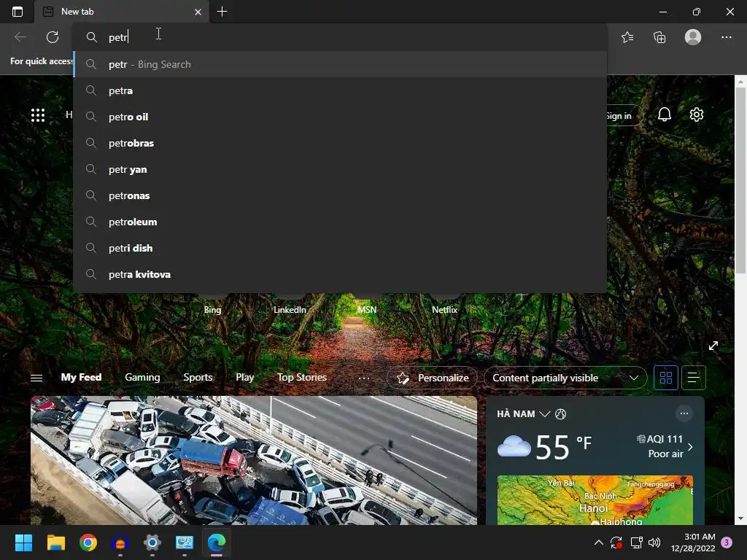Viewport: 747px width, 560px height.
Task: Open Google Chrome from taskbar
Action: pyautogui.click(x=88, y=542)
